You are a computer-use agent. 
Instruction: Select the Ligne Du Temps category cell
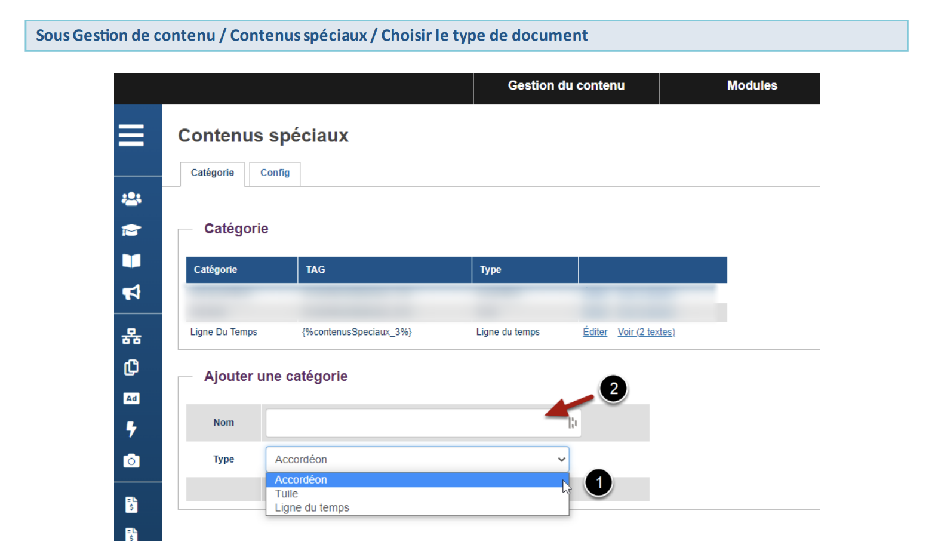click(224, 332)
